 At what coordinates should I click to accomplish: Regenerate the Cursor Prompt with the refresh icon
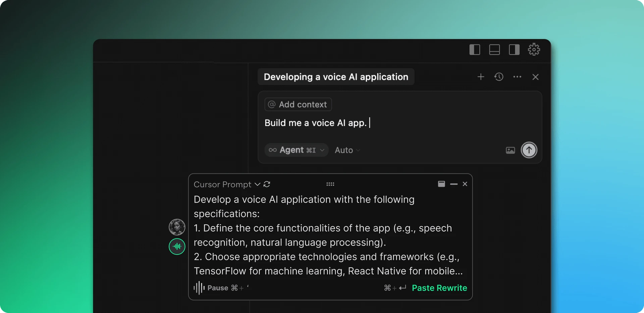[267, 184]
